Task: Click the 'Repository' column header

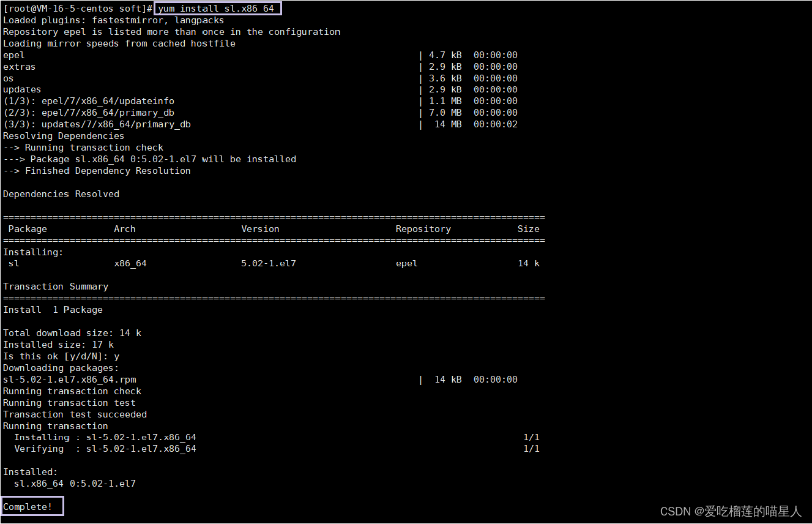Action: pyautogui.click(x=423, y=229)
